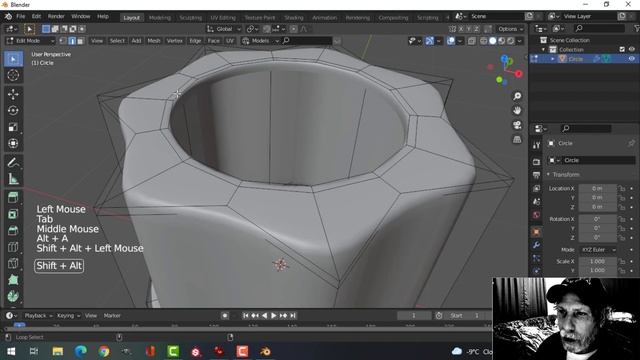Open the Edit Mode dropdown
This screenshot has height=360, width=640.
pyautogui.click(x=30, y=41)
